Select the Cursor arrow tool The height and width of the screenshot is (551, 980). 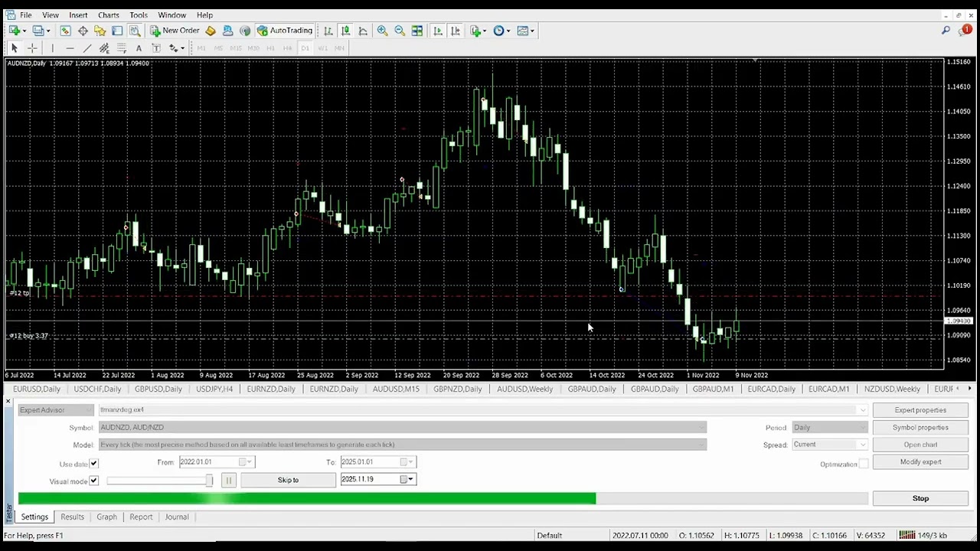click(x=14, y=48)
